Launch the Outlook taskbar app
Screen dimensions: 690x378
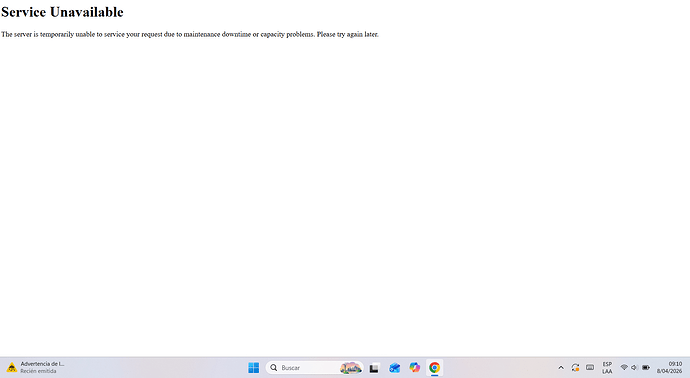(394, 367)
